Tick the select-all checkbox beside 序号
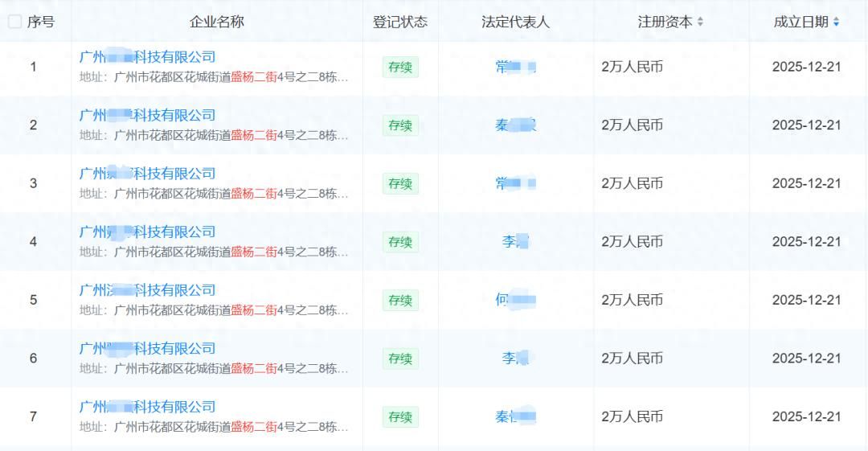 pos(14,22)
